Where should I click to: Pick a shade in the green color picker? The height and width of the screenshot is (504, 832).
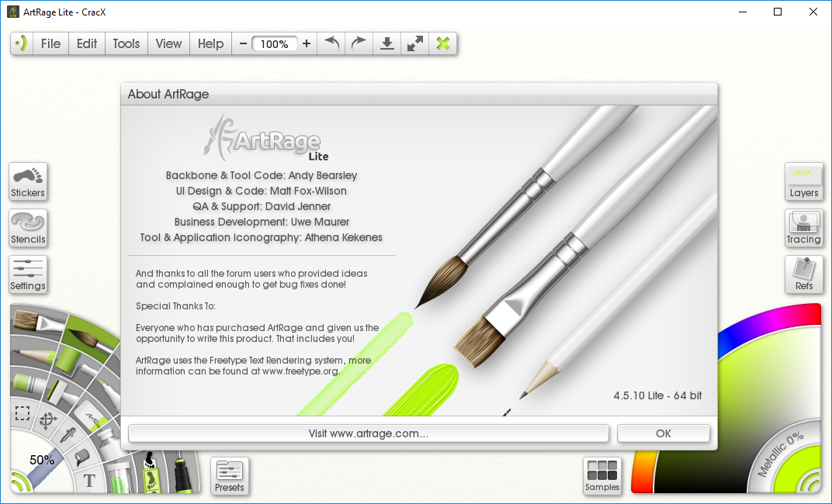click(x=764, y=392)
